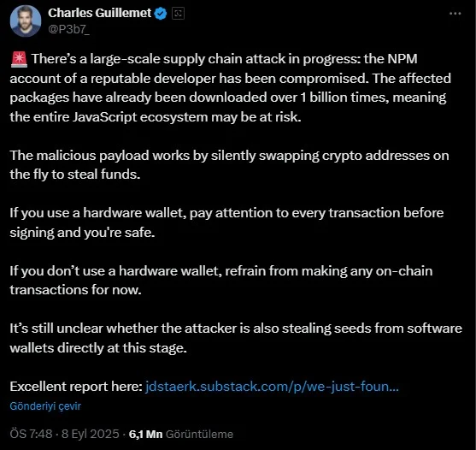This screenshot has height=450, width=476.
Task: Click the 'It's still unclear' paragraph
Action: (x=236, y=338)
